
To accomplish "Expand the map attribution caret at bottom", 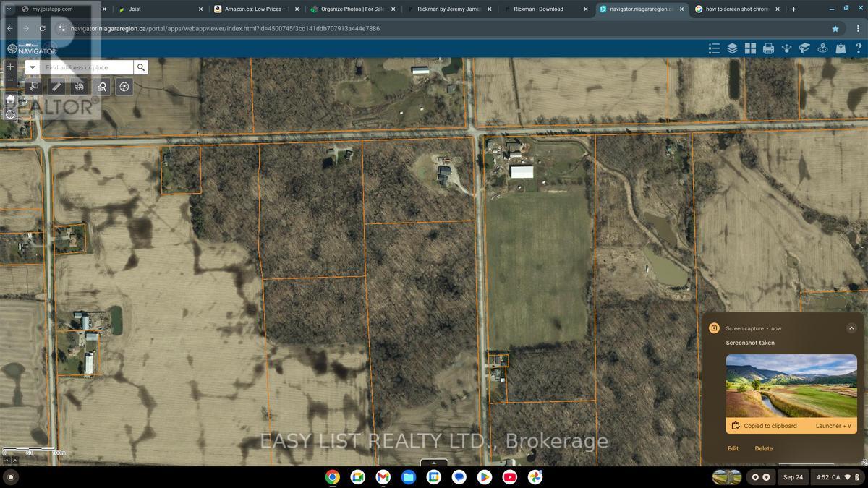I will point(434,463).
